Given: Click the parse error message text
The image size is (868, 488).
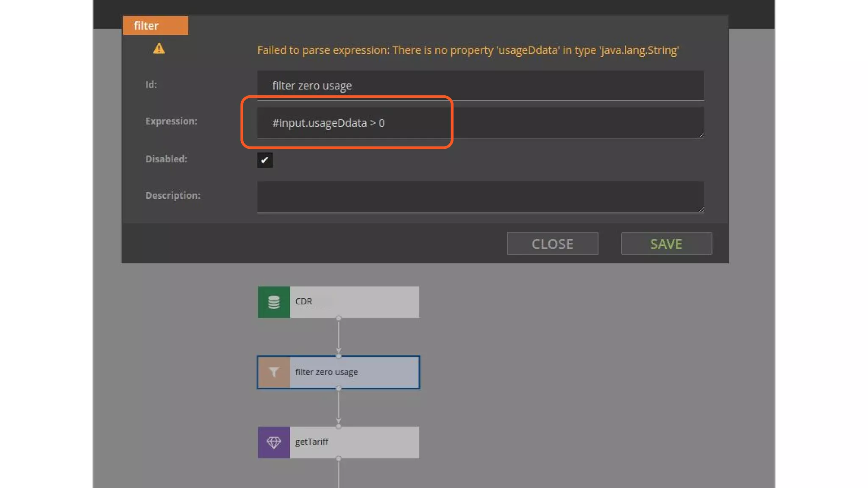Looking at the screenshot, I should pyautogui.click(x=468, y=50).
